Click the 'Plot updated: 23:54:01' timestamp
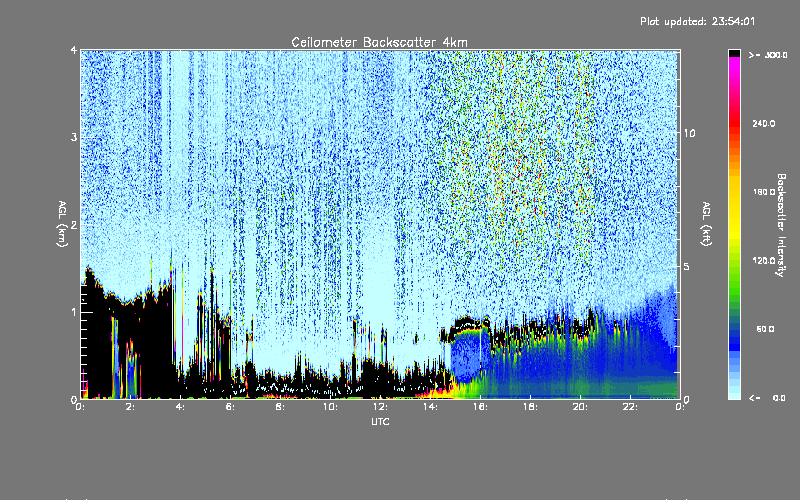Screen dimensions: 800x500 (x=697, y=21)
